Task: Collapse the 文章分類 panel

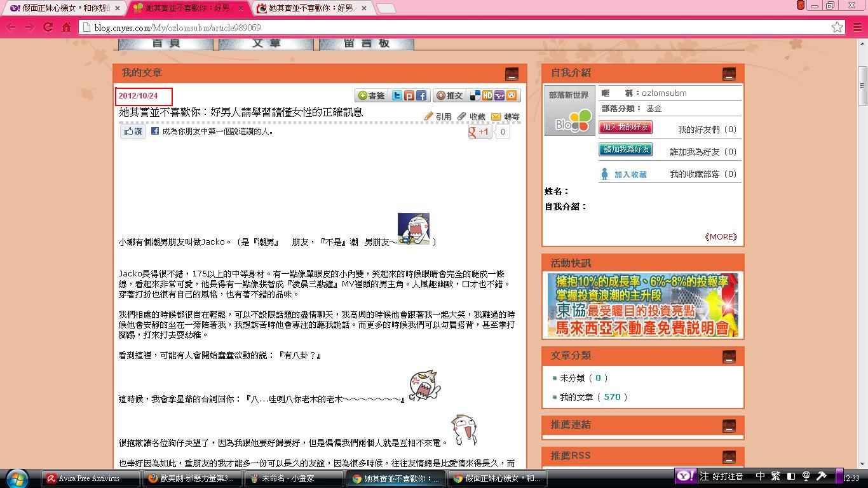Action: [x=729, y=356]
